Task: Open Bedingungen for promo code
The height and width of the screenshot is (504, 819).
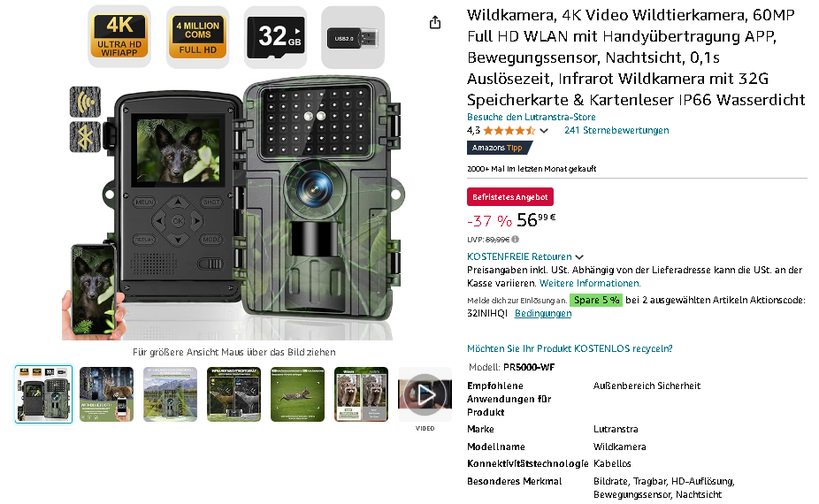Action: (543, 313)
